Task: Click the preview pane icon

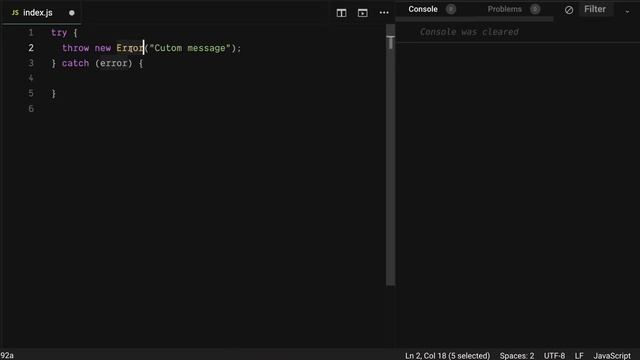Action: coord(362,13)
